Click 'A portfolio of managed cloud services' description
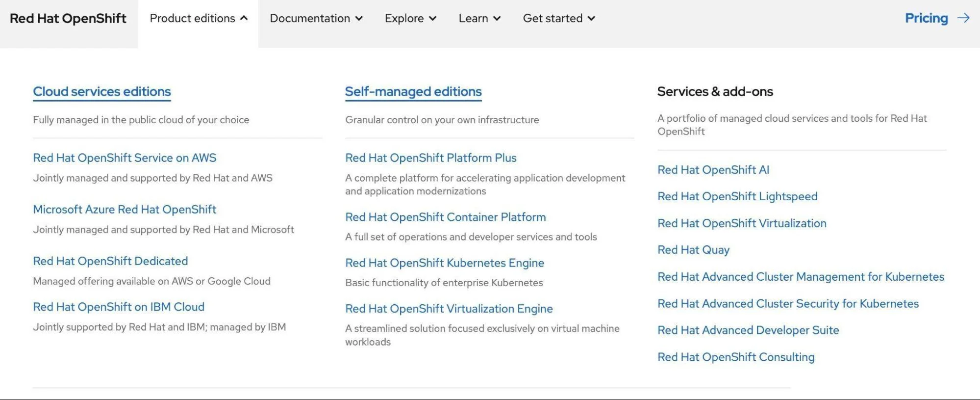This screenshot has width=980, height=400. click(x=792, y=125)
